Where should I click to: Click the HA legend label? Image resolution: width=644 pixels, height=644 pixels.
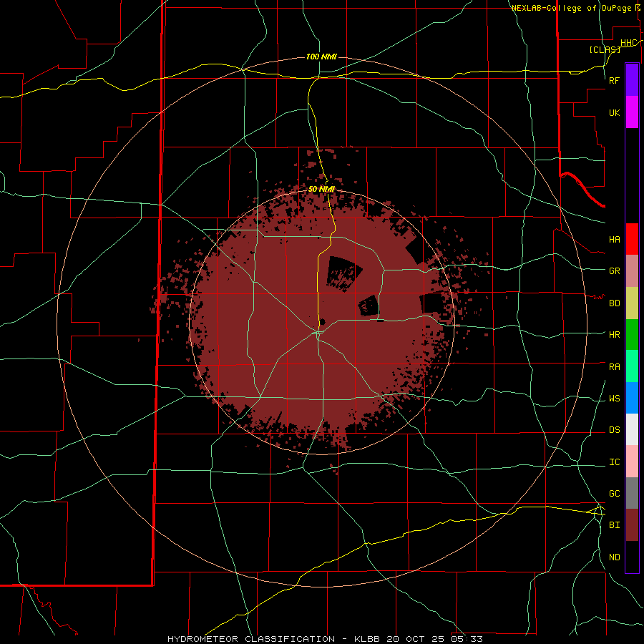(615, 240)
